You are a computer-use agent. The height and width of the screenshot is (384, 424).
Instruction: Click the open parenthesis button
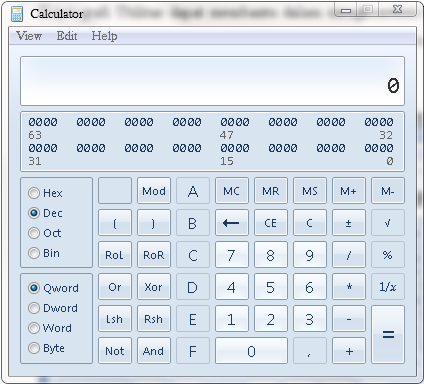(x=115, y=223)
